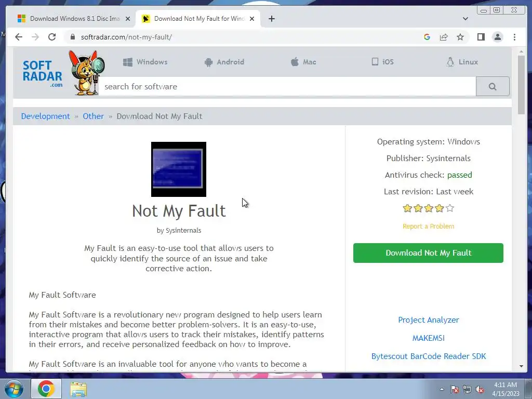This screenshot has height=399, width=532.
Task: Click the scrollbar down arrow
Action: [521, 366]
